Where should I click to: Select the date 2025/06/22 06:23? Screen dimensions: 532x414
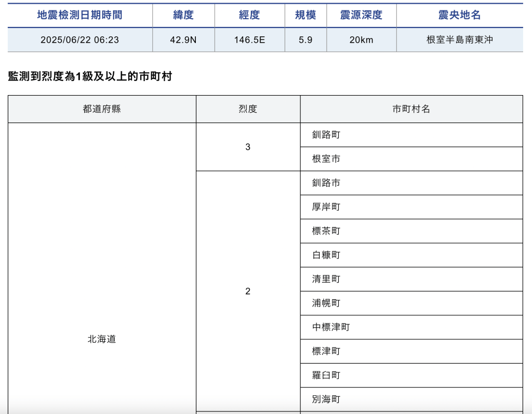(x=80, y=40)
